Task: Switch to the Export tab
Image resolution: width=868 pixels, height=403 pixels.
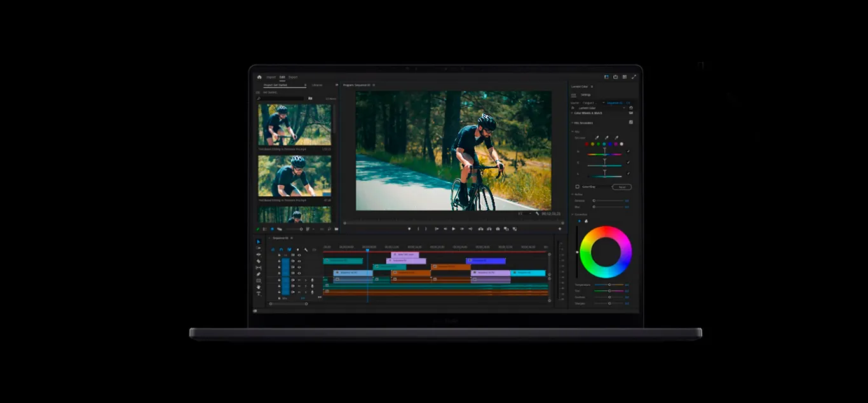Action: tap(293, 77)
